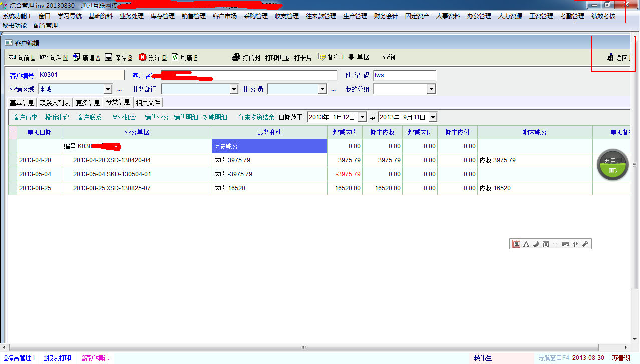Image resolution: width=640 pixels, height=364 pixels.
Task: Open the 库存管理 menu
Action: coord(162,16)
